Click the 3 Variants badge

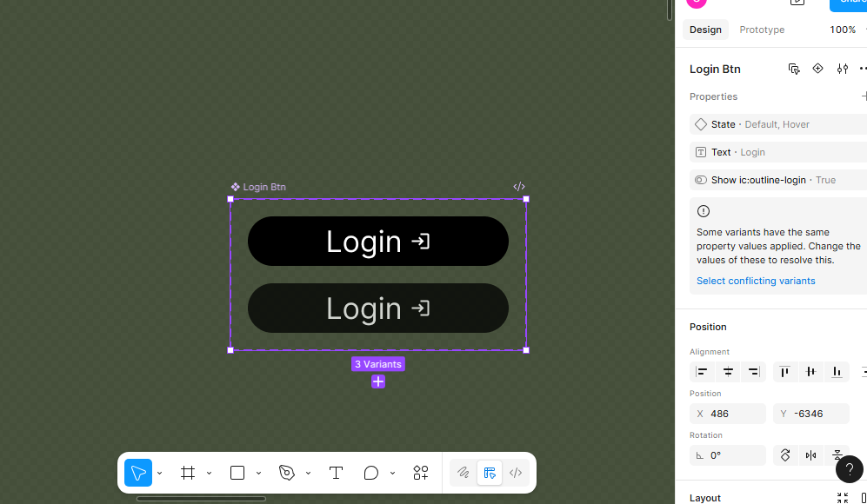pos(378,364)
